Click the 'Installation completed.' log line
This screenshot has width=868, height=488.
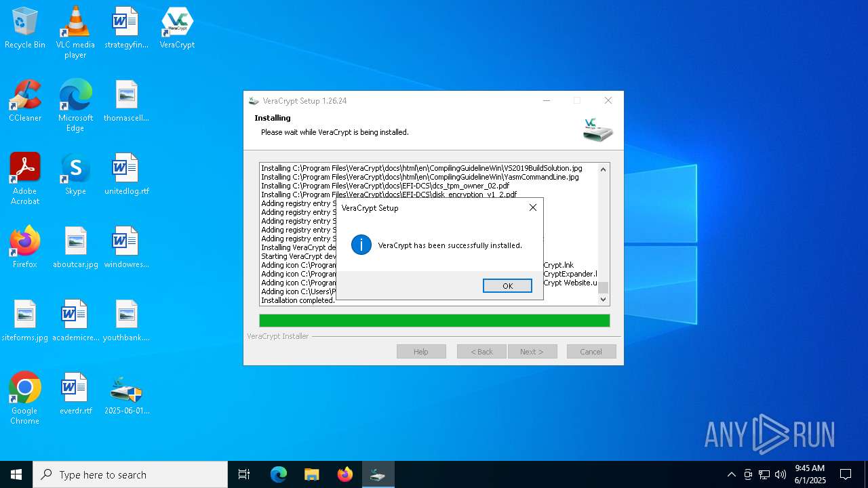tap(298, 300)
